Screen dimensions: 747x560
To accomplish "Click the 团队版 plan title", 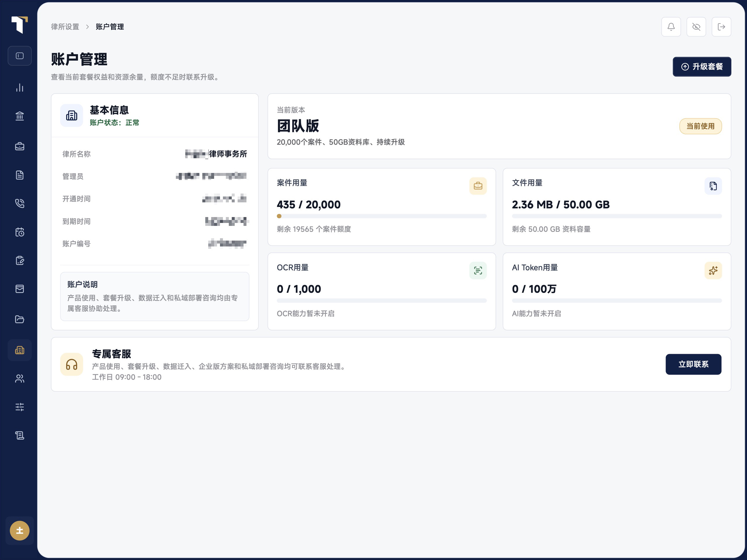I will click(x=298, y=126).
